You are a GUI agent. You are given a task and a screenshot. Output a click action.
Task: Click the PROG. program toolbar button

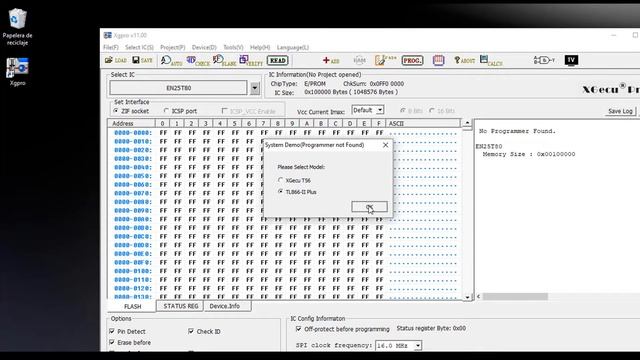[412, 60]
